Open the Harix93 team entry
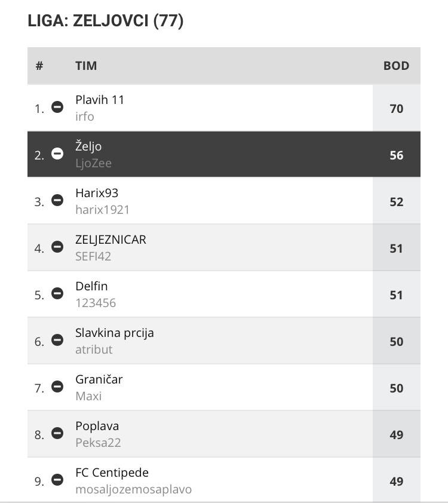The image size is (448, 503). coord(97,193)
